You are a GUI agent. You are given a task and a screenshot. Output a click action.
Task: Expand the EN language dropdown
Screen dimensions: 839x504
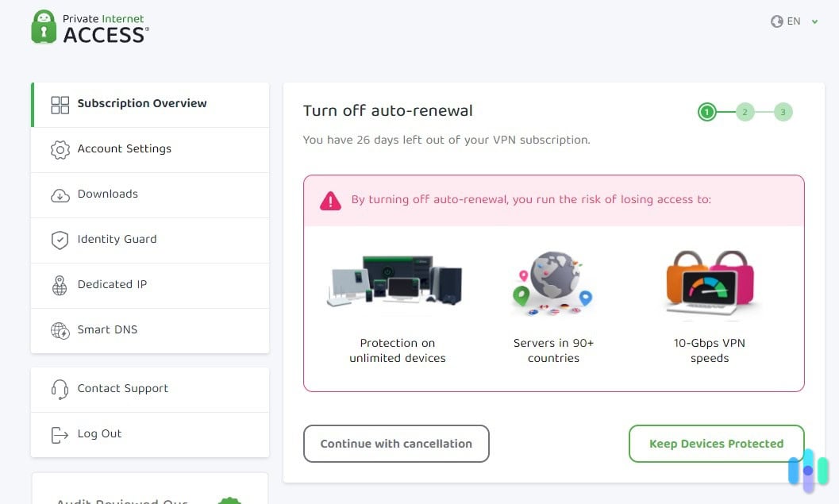(x=794, y=21)
